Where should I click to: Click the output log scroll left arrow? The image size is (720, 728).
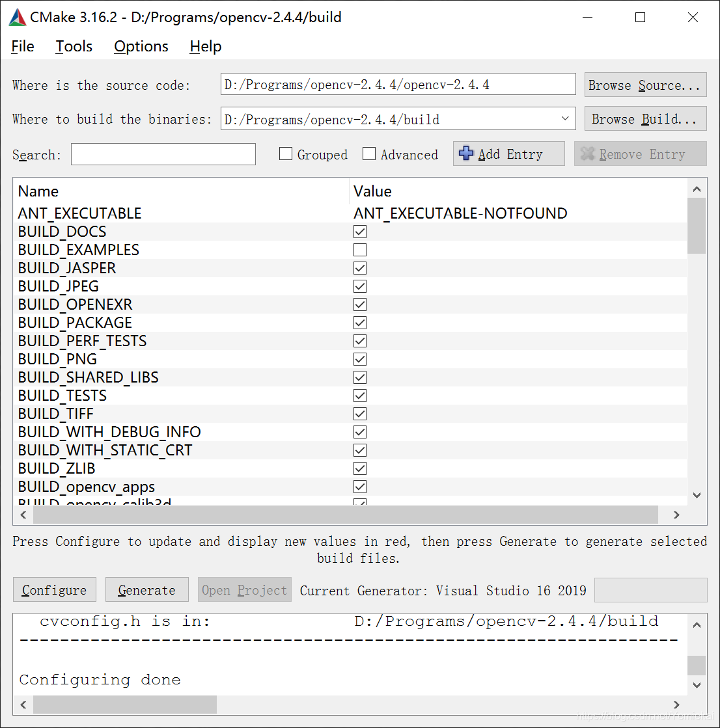pyautogui.click(x=23, y=705)
